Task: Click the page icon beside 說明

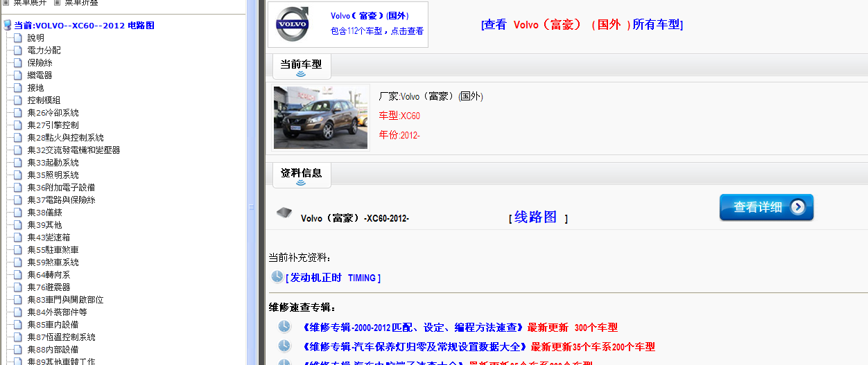Action: (18, 38)
